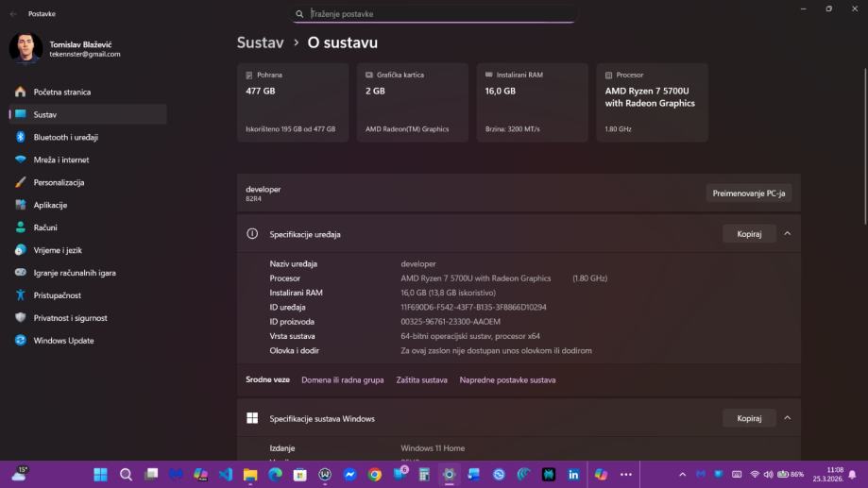This screenshot has width=868, height=488.
Task: Open the Zaštita sustava link
Action: pos(422,380)
